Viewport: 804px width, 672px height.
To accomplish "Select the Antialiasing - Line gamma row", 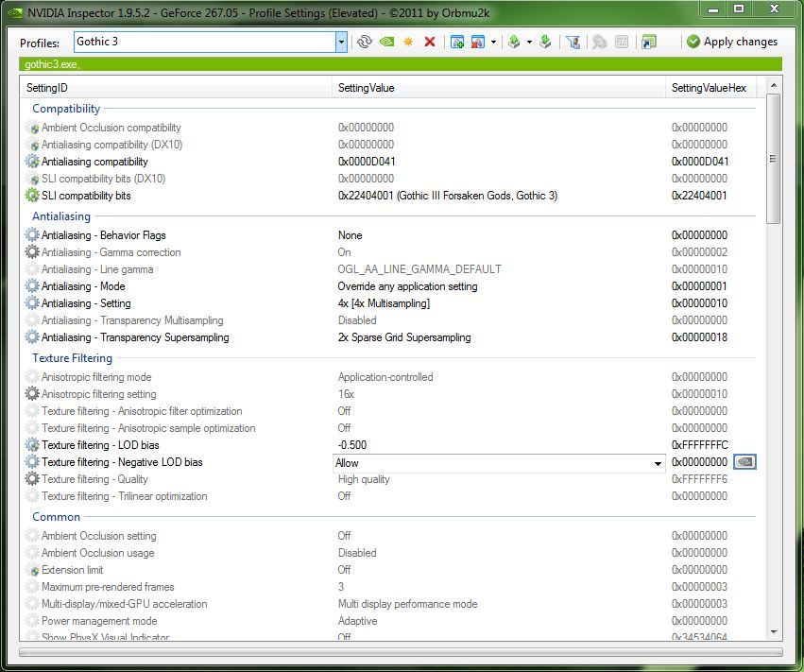I will (x=393, y=268).
